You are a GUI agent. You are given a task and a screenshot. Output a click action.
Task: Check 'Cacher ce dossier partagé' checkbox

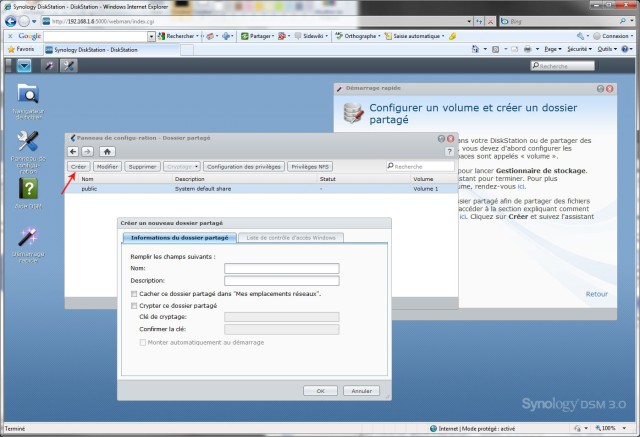134,294
